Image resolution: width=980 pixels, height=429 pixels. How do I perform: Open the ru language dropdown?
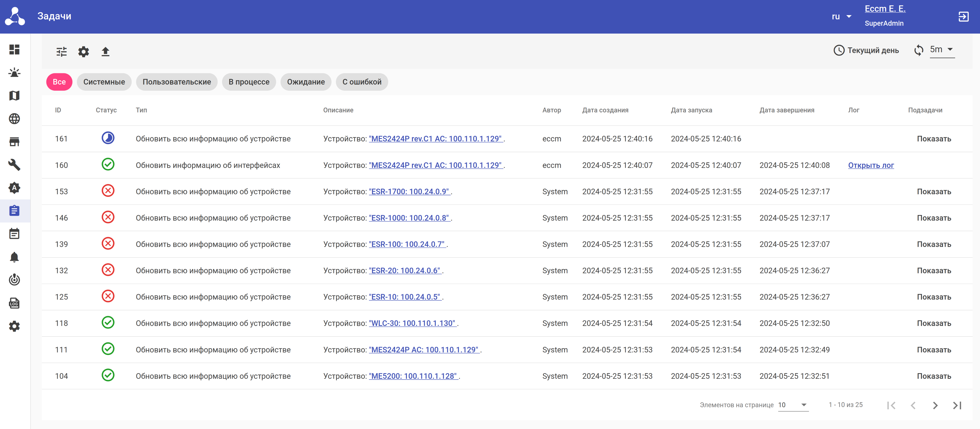pyautogui.click(x=841, y=16)
